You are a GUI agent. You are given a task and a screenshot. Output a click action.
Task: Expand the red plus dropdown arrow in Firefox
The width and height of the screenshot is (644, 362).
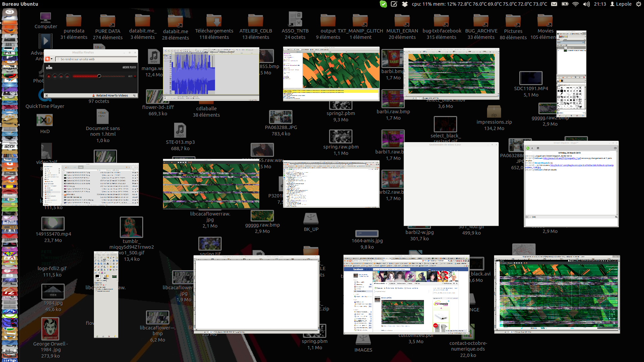tap(52, 59)
